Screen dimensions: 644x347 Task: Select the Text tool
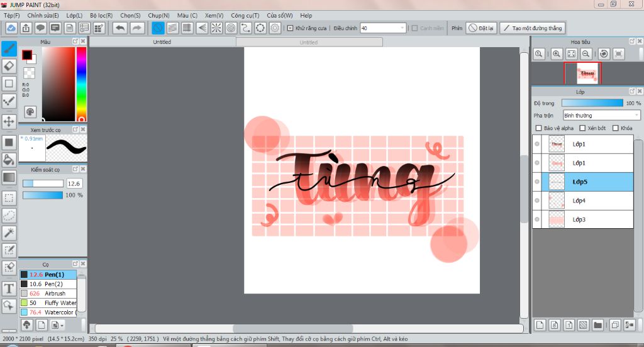click(x=9, y=289)
